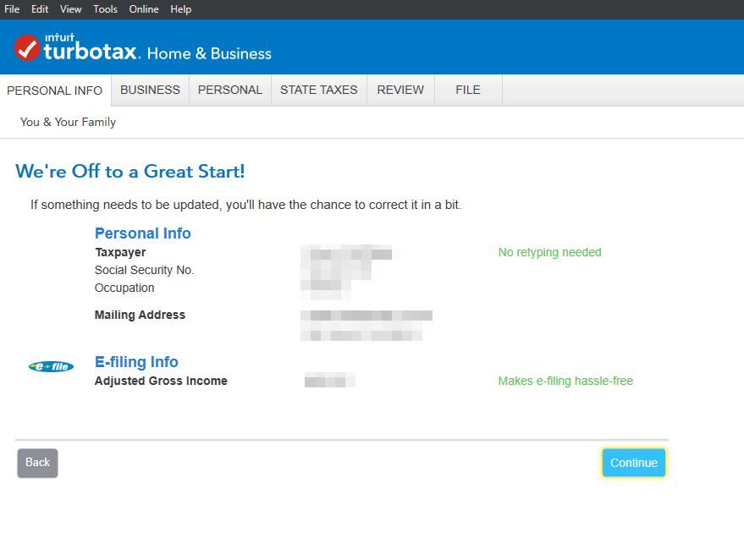Click the E-filing Info heading
This screenshot has height=560, width=744.
(x=136, y=362)
